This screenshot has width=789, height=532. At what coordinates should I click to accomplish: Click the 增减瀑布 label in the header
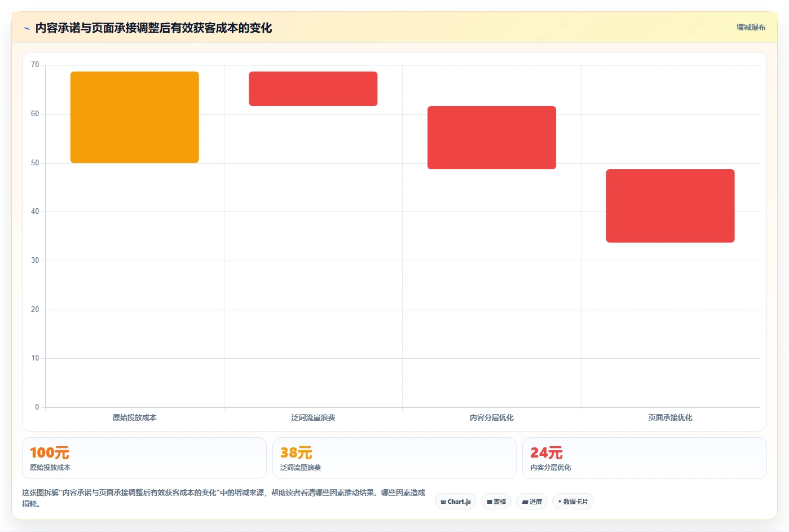coord(751,27)
